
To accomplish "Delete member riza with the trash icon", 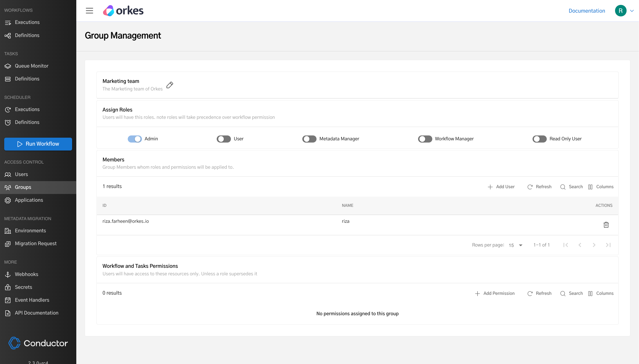I will (x=606, y=225).
